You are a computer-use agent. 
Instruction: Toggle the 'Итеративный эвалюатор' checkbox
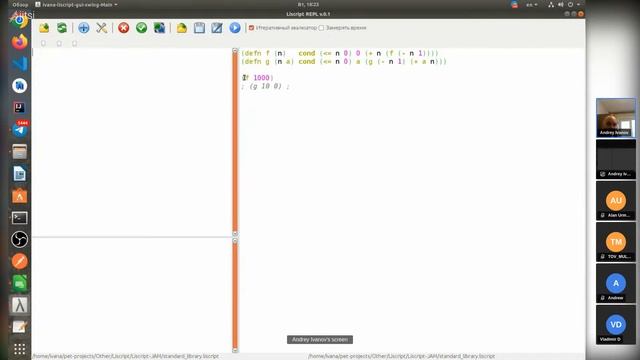[251, 28]
